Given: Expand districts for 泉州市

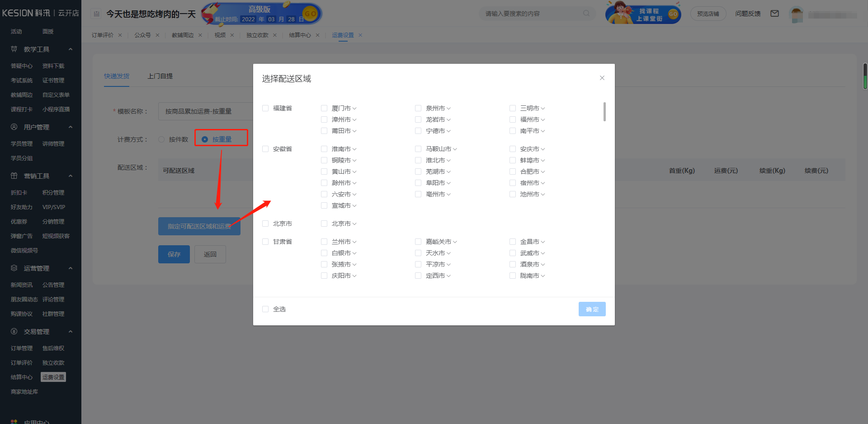Looking at the screenshot, I should click(448, 108).
